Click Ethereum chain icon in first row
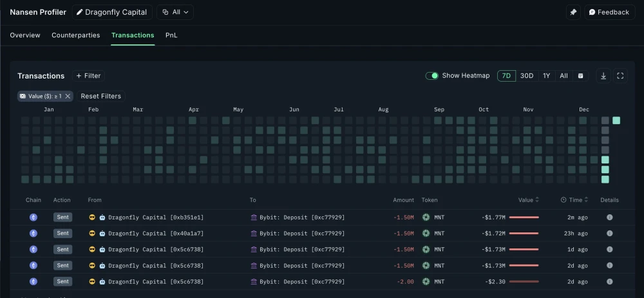644x298 pixels. [33, 218]
